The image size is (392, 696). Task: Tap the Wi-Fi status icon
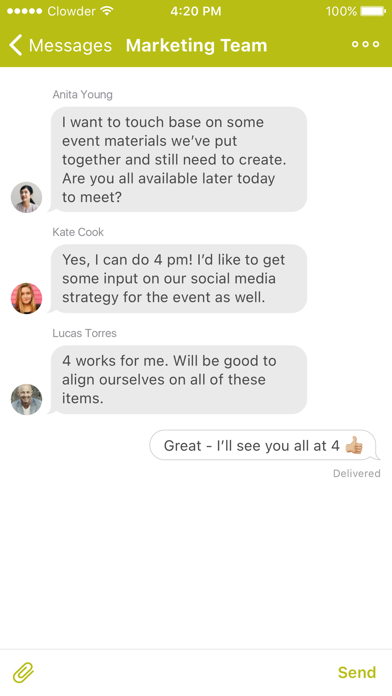tap(107, 11)
